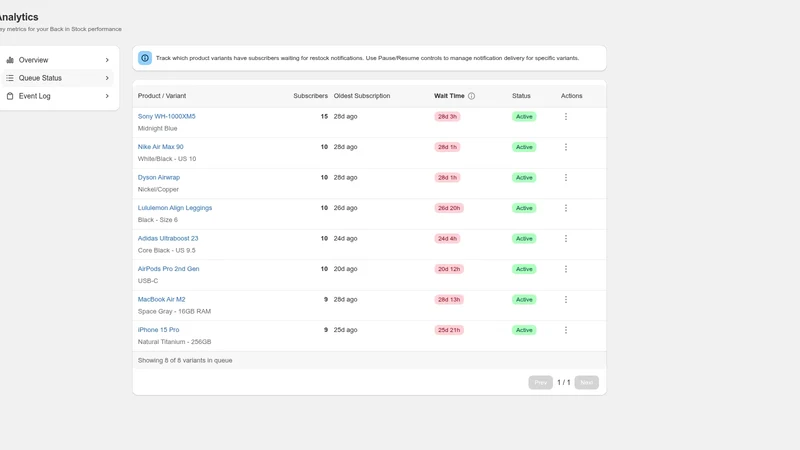Click the 24d 4h wait time badge
The image size is (800, 450).
point(447,239)
